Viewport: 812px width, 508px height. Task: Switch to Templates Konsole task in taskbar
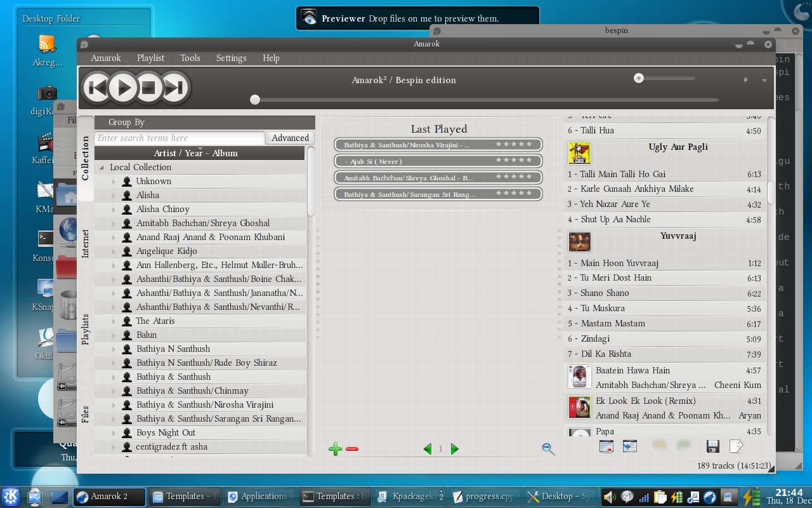click(x=334, y=497)
